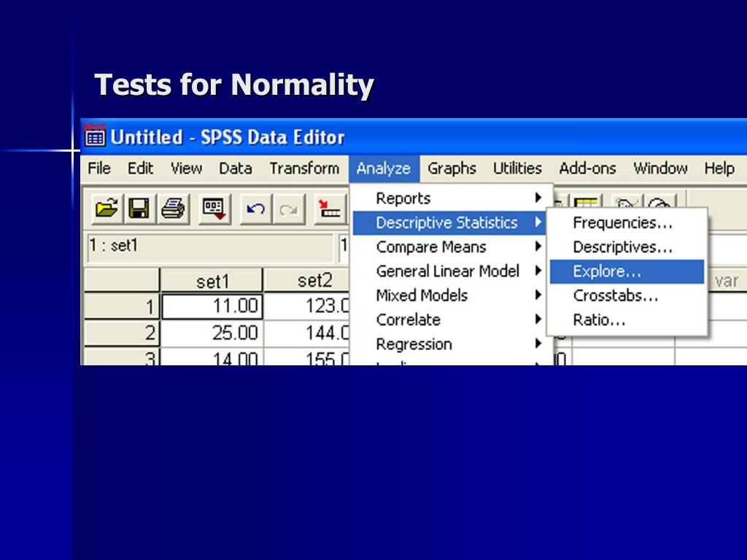The height and width of the screenshot is (560, 747).
Task: Open the Window menu
Action: pyautogui.click(x=660, y=168)
